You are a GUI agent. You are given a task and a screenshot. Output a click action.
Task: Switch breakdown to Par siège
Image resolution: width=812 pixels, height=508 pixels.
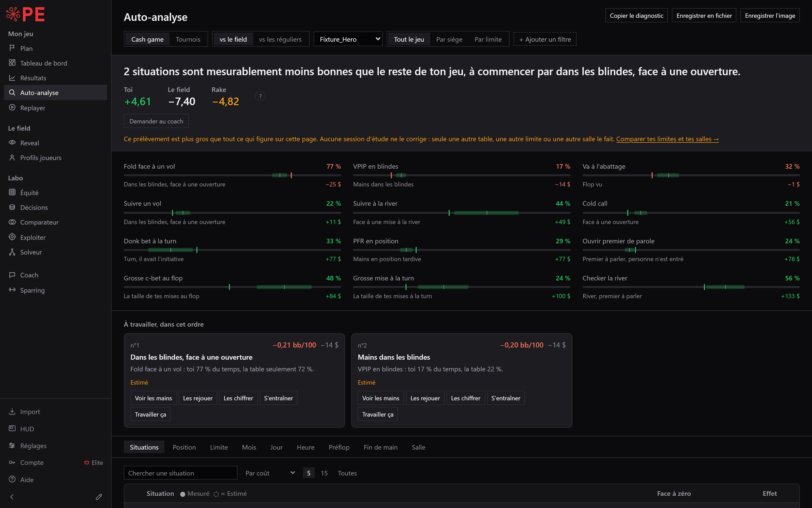(x=449, y=39)
